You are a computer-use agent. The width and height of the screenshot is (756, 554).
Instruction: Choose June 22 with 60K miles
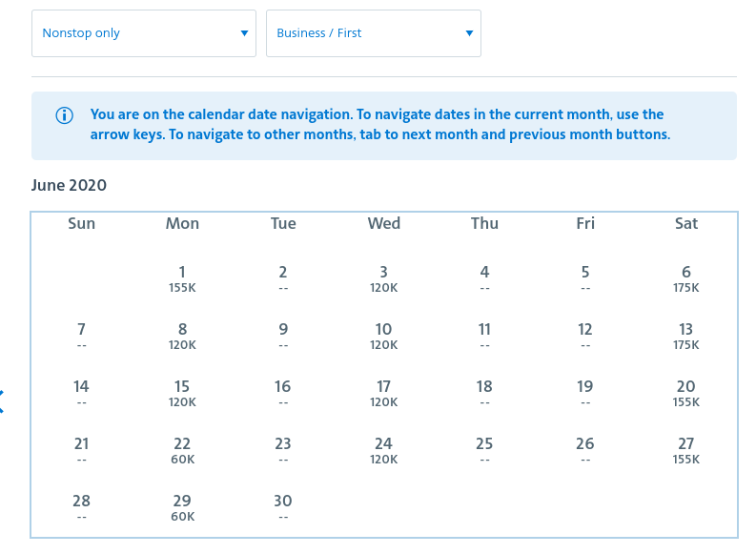point(182,450)
